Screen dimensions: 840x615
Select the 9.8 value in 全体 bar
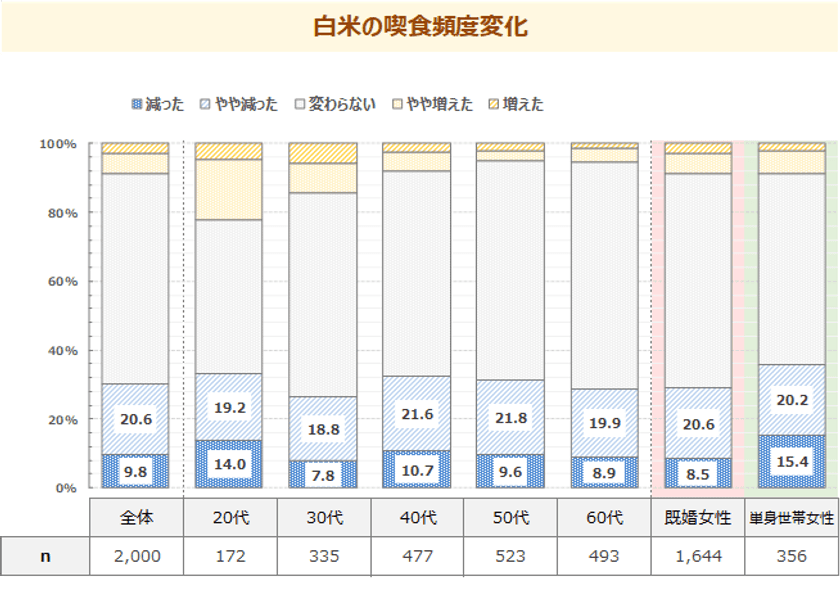pyautogui.click(x=136, y=472)
